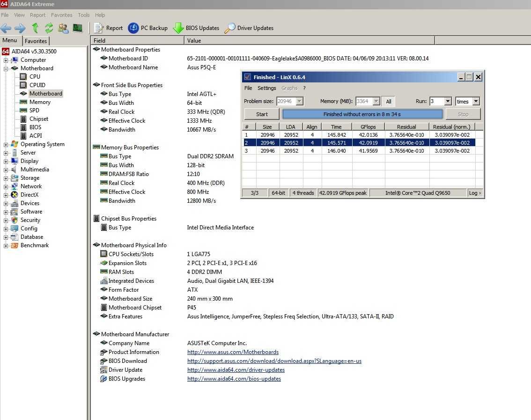Select LinX result row with 145.842 time
The image size is (531, 420).
[359, 135]
